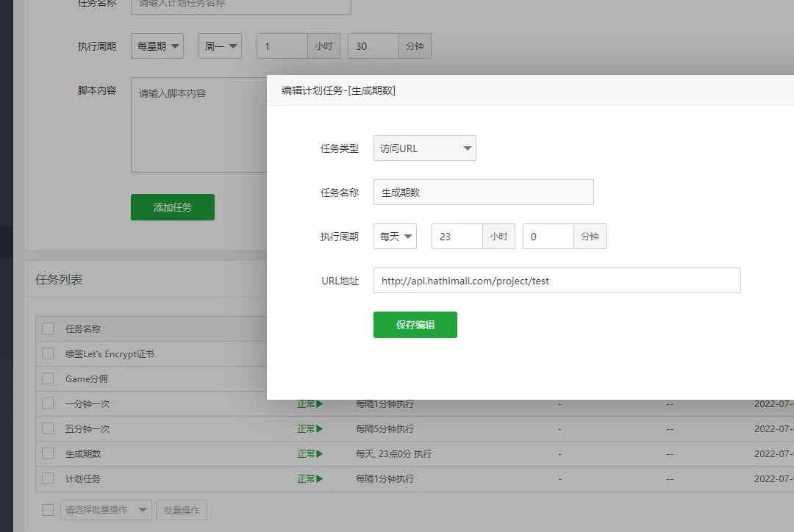Check the 生成期数 row checkbox
The image size is (794, 532).
click(x=48, y=453)
